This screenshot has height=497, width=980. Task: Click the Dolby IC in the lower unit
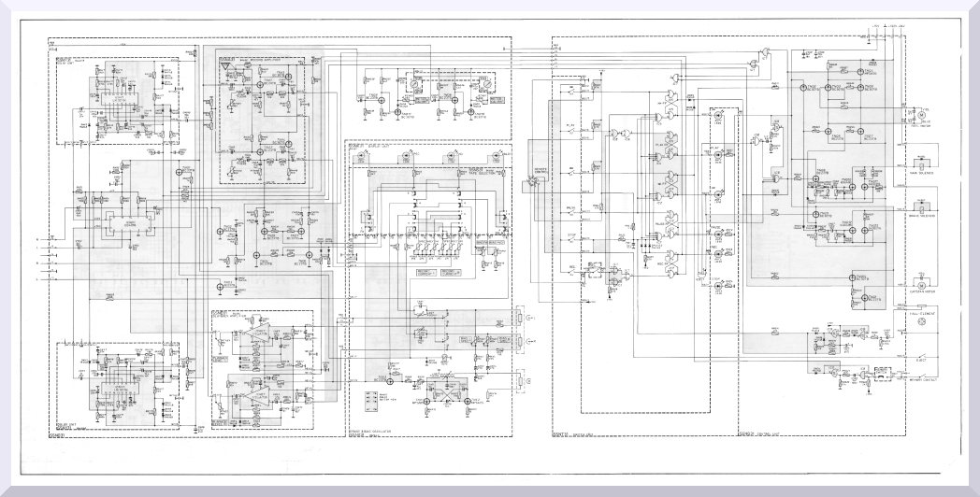tap(119, 388)
